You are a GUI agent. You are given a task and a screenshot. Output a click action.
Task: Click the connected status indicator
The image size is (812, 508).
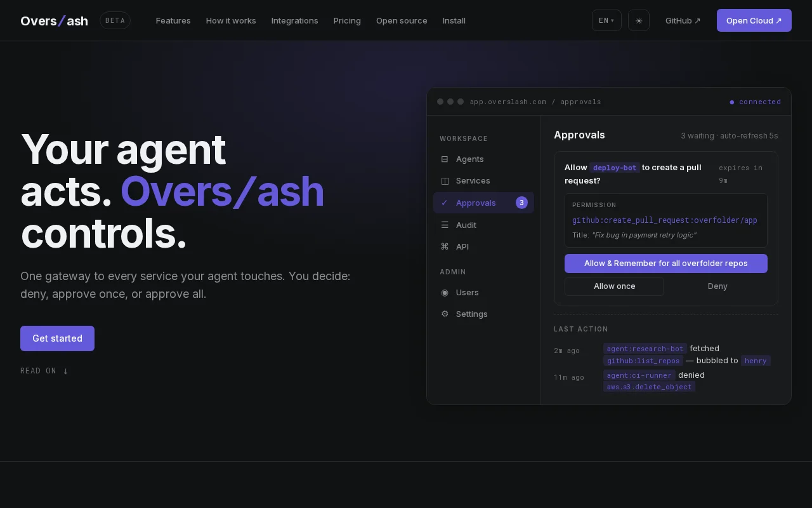756,102
